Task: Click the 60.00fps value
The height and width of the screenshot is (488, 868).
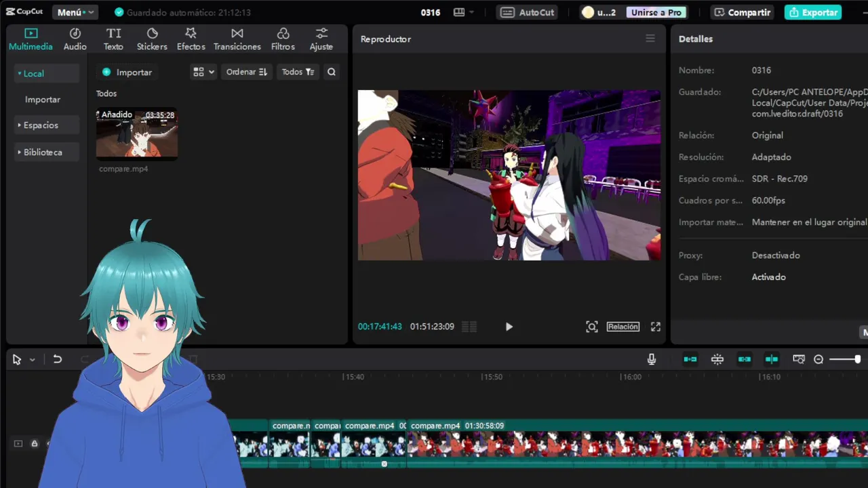Action: coord(768,201)
